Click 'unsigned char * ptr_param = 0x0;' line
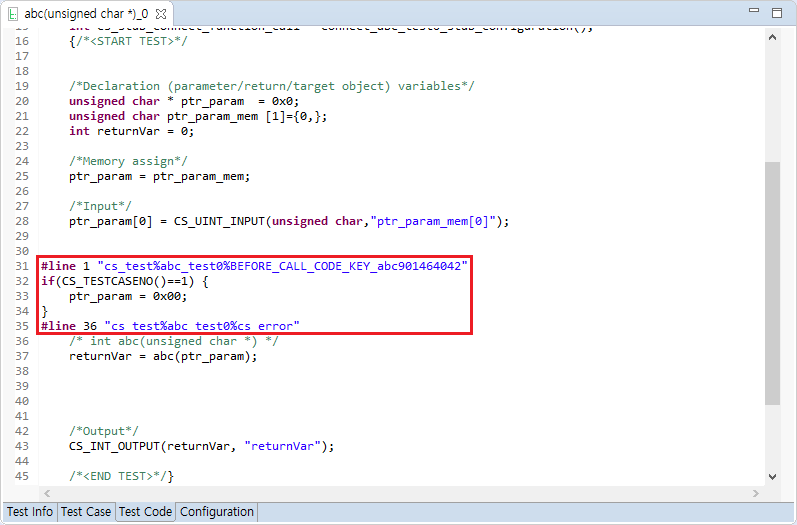797x525 pixels. pyautogui.click(x=184, y=101)
